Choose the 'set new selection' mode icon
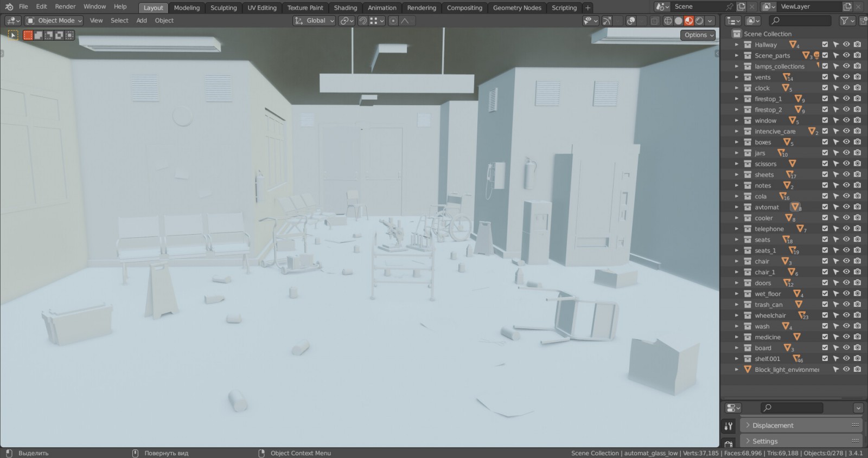This screenshot has height=458, width=868. [28, 35]
